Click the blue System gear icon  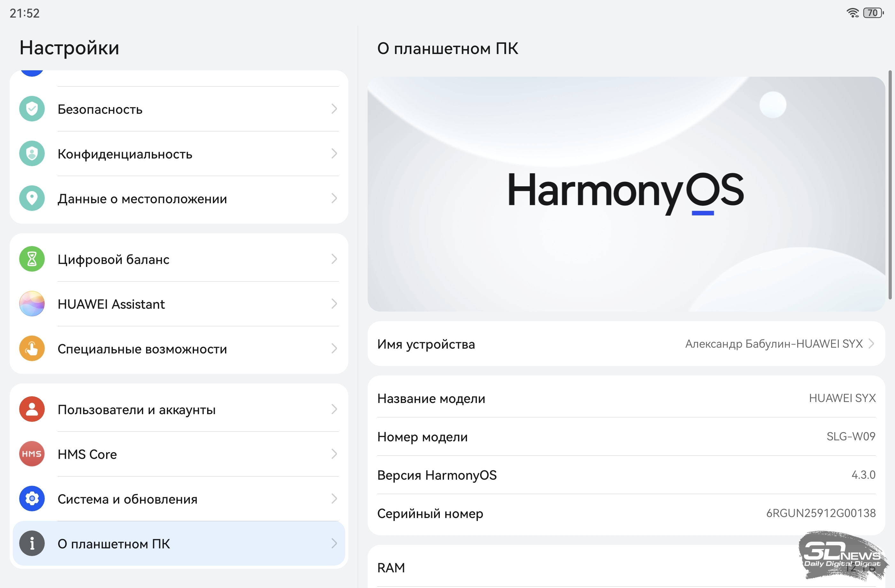point(32,499)
